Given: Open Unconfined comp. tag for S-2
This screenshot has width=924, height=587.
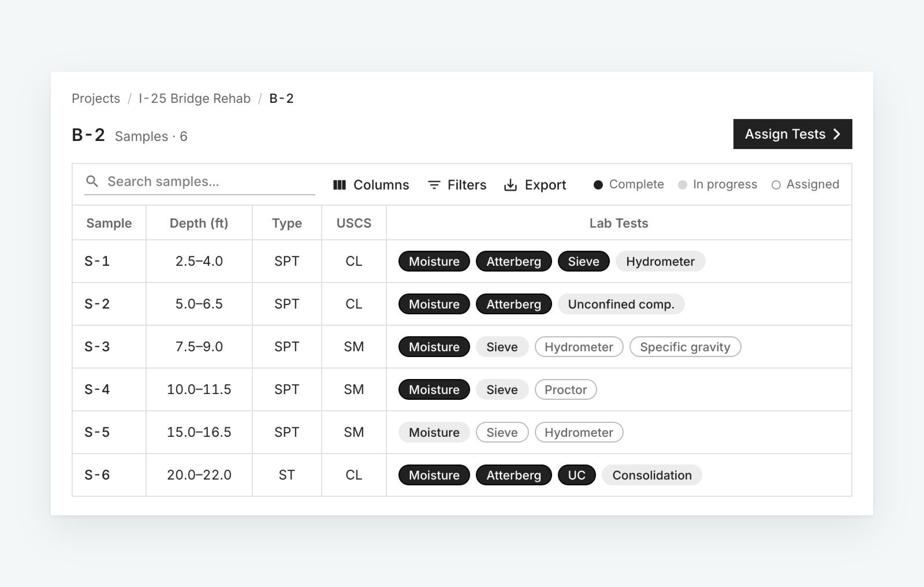Looking at the screenshot, I should pyautogui.click(x=621, y=304).
